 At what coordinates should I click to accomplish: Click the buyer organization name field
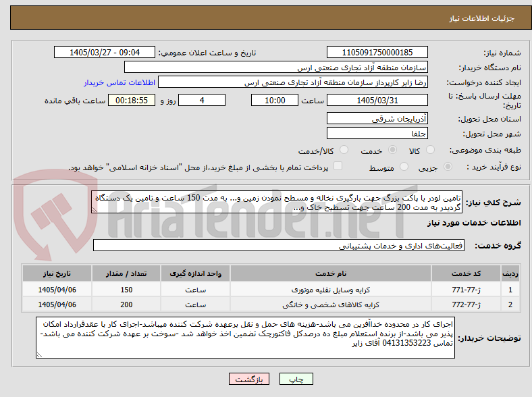click(x=276, y=68)
